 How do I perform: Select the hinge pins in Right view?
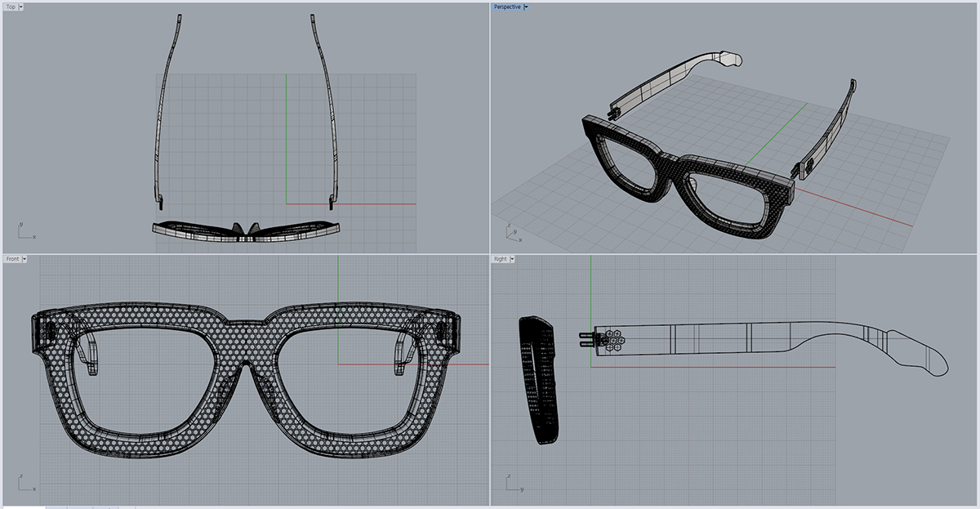[586, 339]
